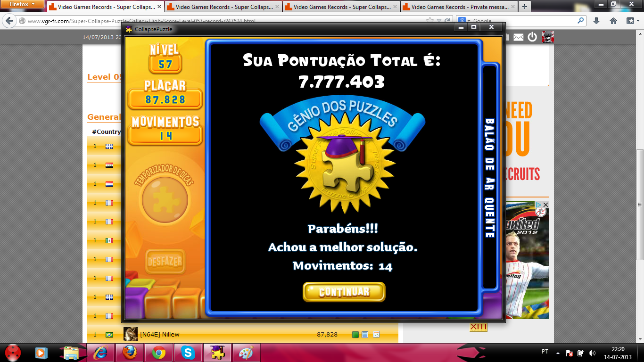The image size is (644, 362).
Task: Open the user avatar profile picture
Action: point(548,37)
